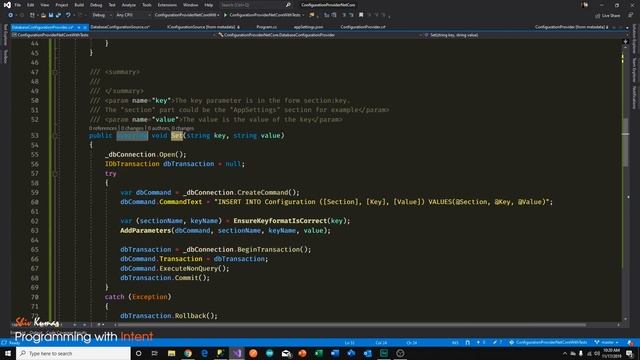Click the bookmark toolbar icon

(x=361, y=15)
